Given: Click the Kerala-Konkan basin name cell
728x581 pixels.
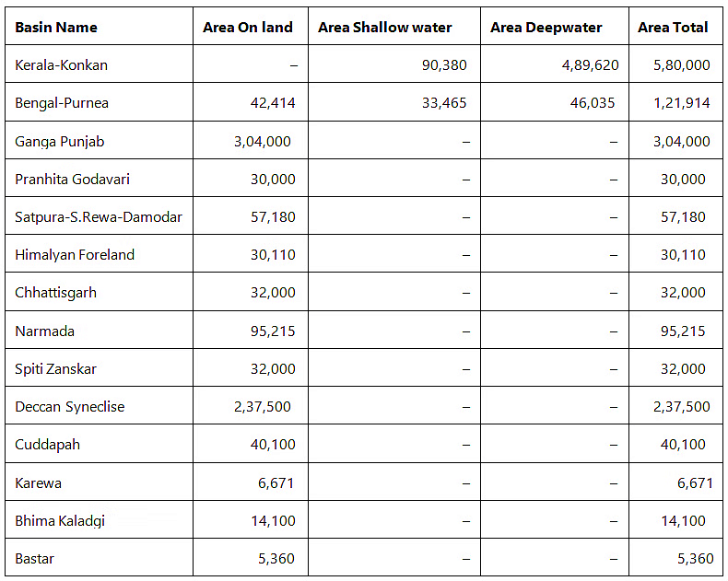Looking at the screenshot, I should [62, 65].
